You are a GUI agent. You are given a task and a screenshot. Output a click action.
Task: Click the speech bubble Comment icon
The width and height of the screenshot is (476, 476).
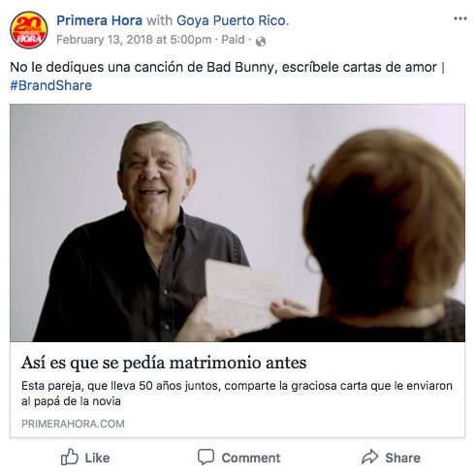click(206, 457)
